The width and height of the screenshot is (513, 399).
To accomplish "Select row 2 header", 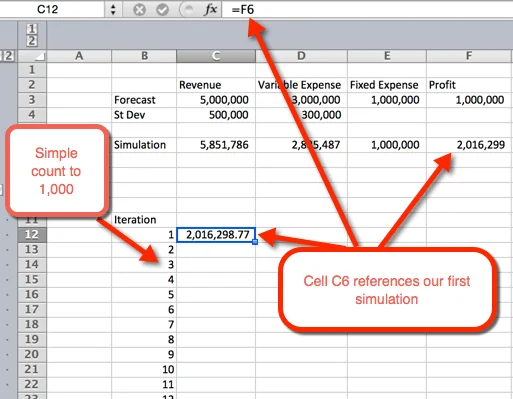I will (x=32, y=85).
